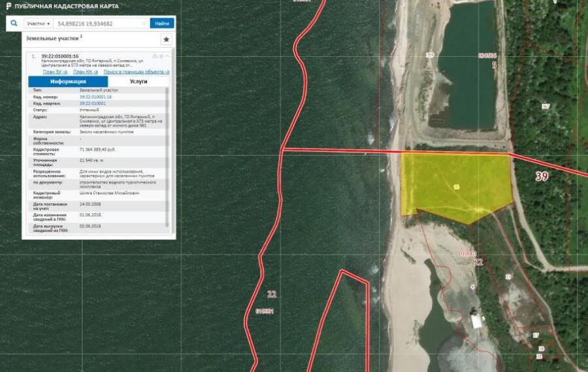Click the coordinates search input field
Viewport: 588px width, 372px height.
click(x=98, y=24)
